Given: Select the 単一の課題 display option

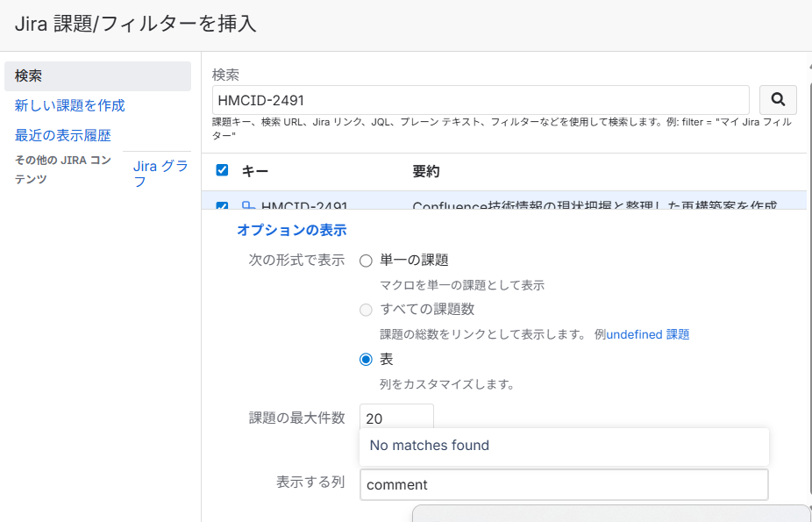Looking at the screenshot, I should 364,261.
